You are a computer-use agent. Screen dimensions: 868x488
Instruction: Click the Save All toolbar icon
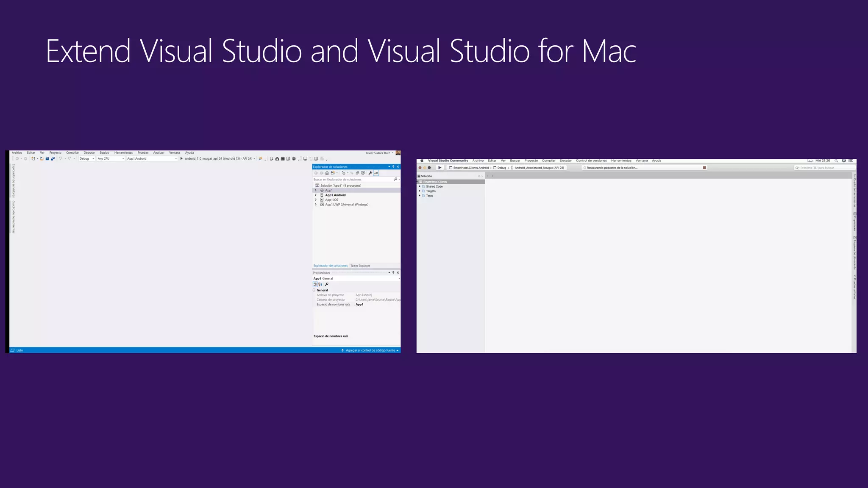click(53, 159)
